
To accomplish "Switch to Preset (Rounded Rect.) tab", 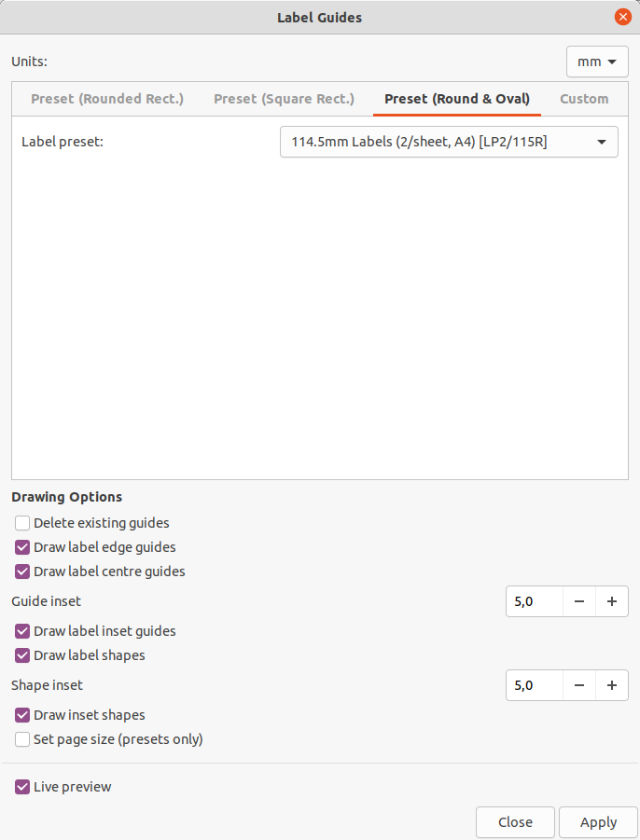I will (x=107, y=99).
